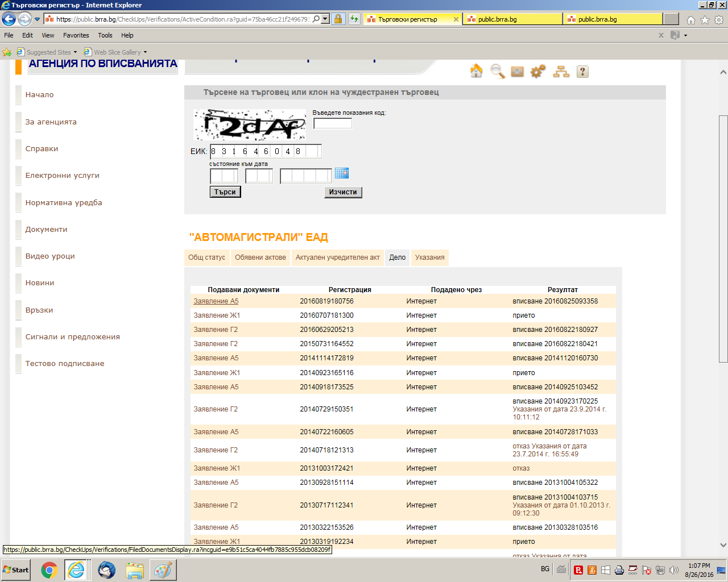This screenshot has height=582, width=728.
Task: Click the question mark help icon
Action: pyautogui.click(x=582, y=72)
